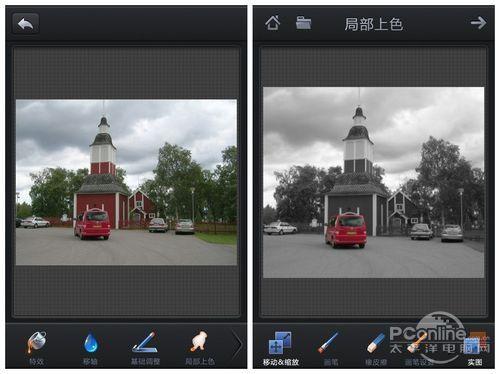The height and width of the screenshot is (374, 500).
Task: Pick the 画笔 brush tool
Action: 329,348
